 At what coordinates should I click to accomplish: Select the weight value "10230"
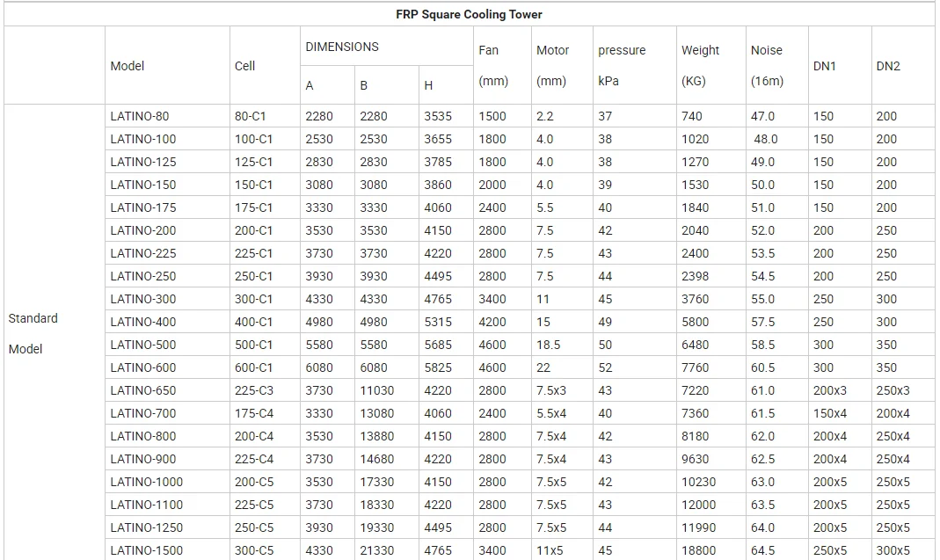point(698,482)
